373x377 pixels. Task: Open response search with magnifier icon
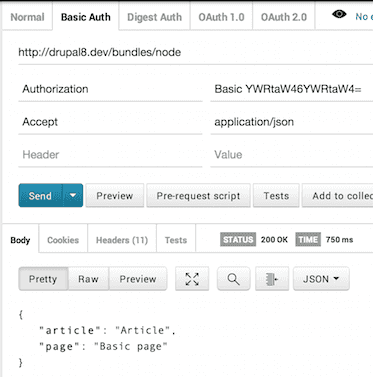coord(233,279)
